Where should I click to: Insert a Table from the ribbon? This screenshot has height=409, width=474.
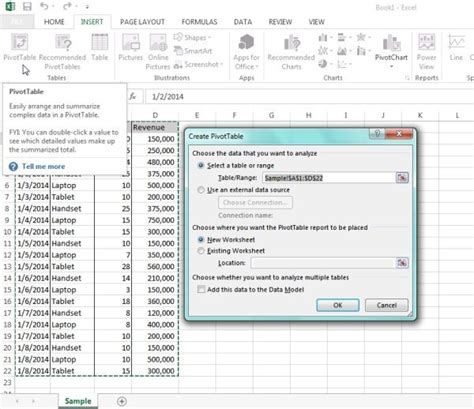pyautogui.click(x=100, y=48)
